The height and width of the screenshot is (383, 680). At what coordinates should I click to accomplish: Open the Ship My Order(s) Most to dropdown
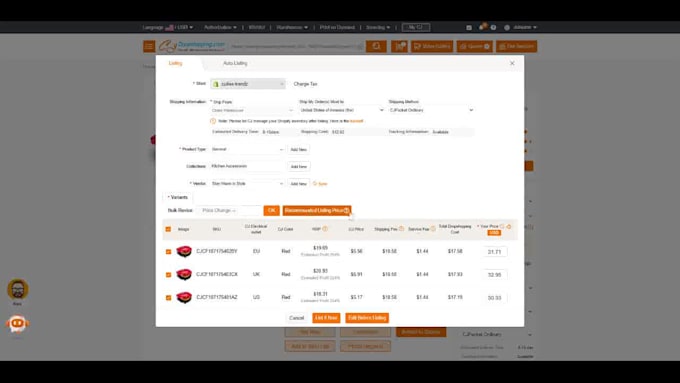tap(342, 110)
